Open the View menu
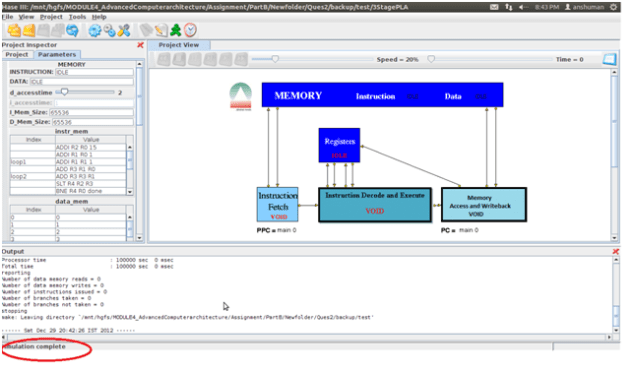The image size is (635, 371). 26,17
